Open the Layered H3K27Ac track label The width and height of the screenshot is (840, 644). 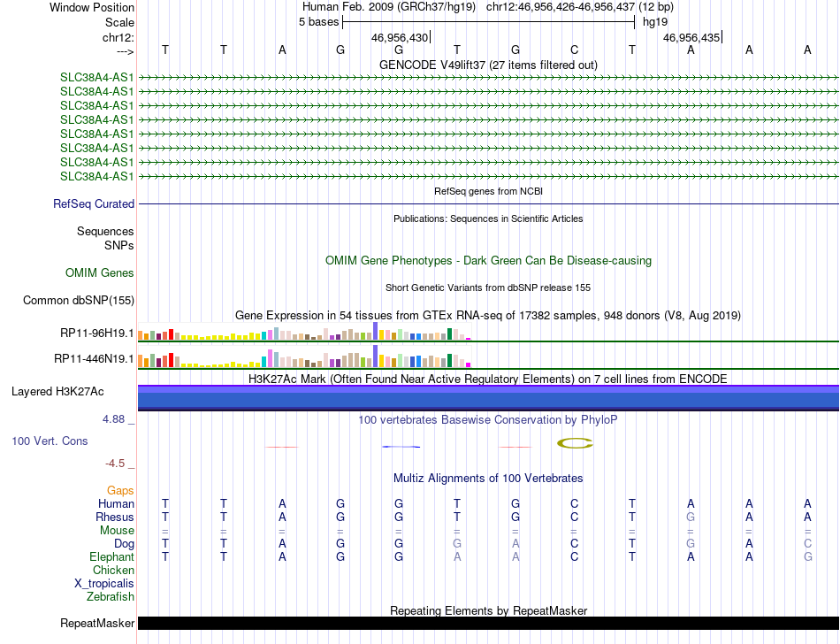click(x=57, y=392)
